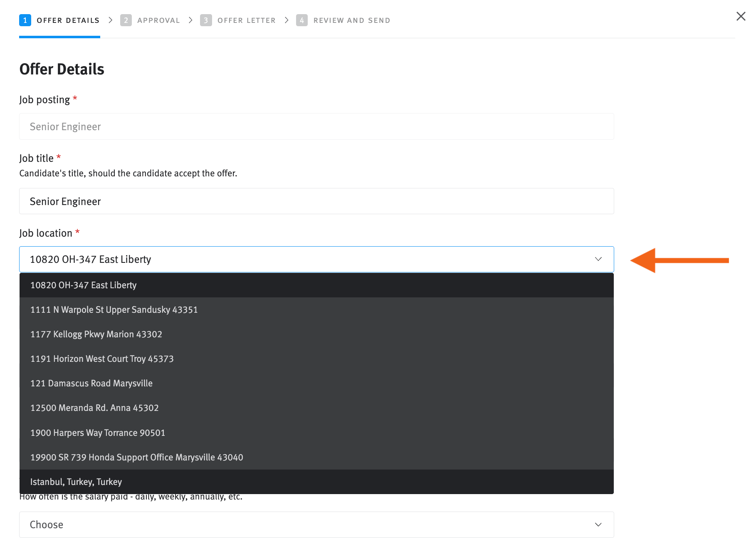The width and height of the screenshot is (756, 544).
Task: Choose 1177 Kellogg Pkwy Marion 43302
Action: (316, 334)
